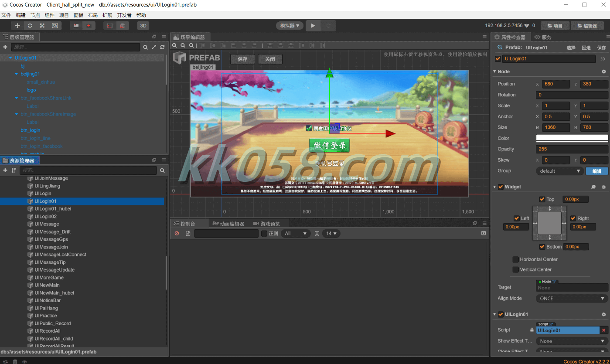Open the Group default dropdown
The height and width of the screenshot is (364, 610).
pos(560,171)
